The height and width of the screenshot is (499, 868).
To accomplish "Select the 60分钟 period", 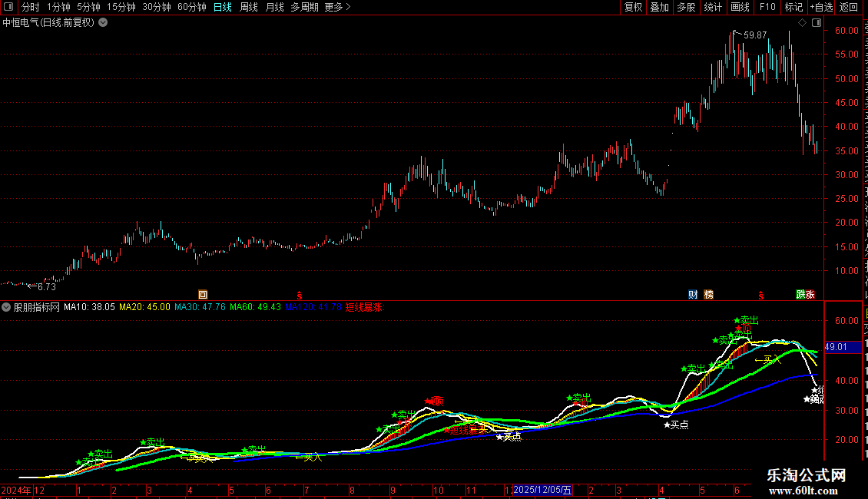I will 192,7.
